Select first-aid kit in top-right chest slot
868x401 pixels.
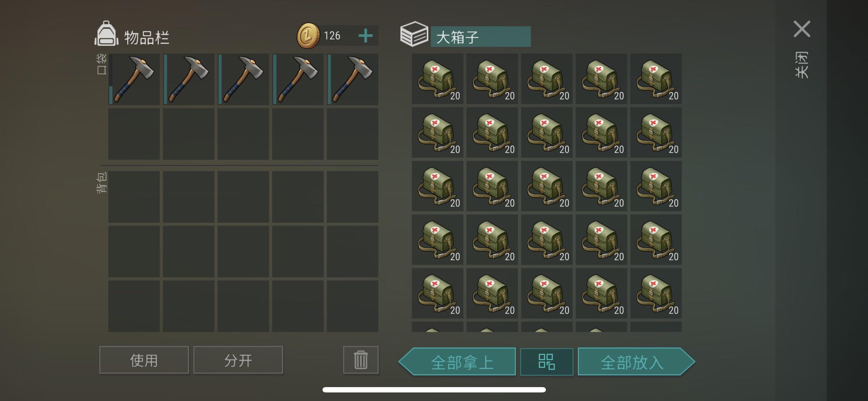point(656,79)
